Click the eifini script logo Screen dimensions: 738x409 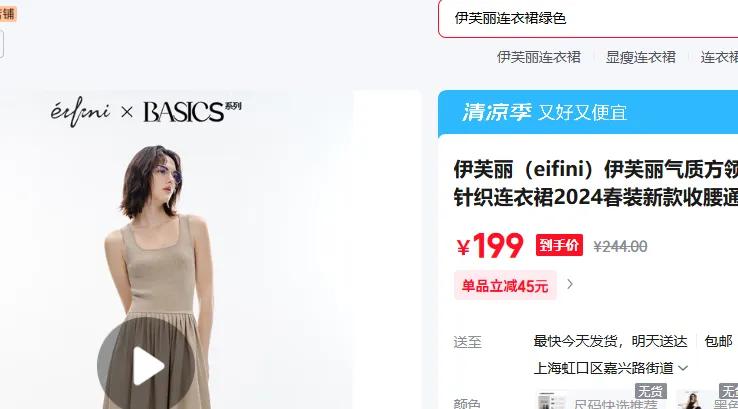click(x=80, y=112)
